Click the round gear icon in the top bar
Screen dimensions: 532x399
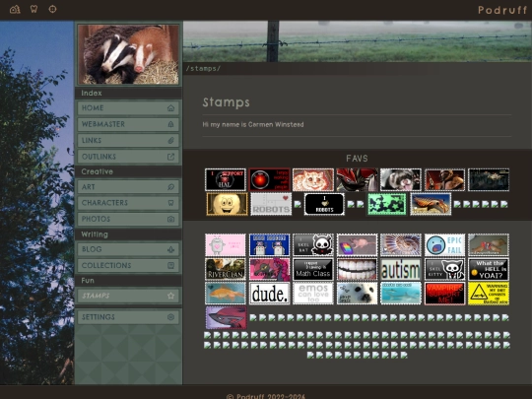point(52,9)
